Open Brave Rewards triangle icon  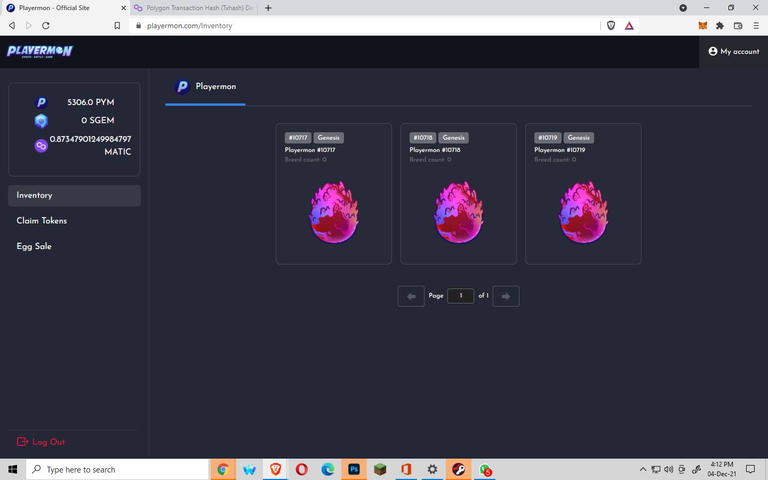pos(629,25)
